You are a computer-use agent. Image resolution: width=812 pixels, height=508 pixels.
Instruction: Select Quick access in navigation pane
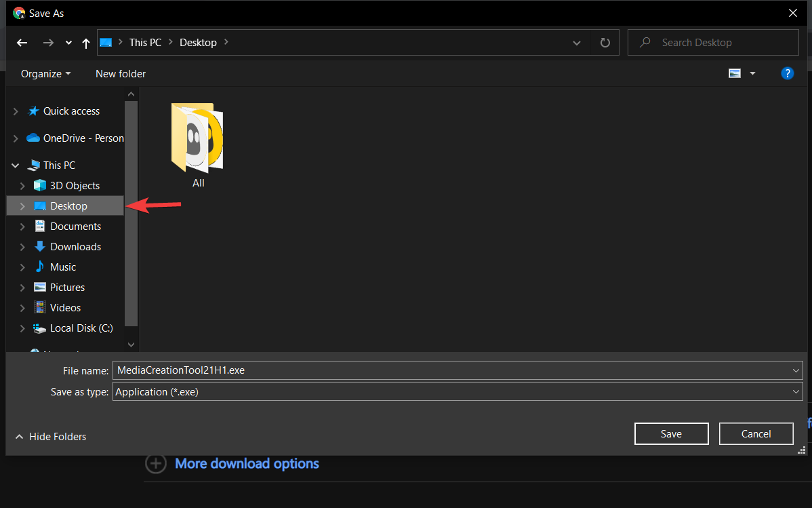point(71,111)
